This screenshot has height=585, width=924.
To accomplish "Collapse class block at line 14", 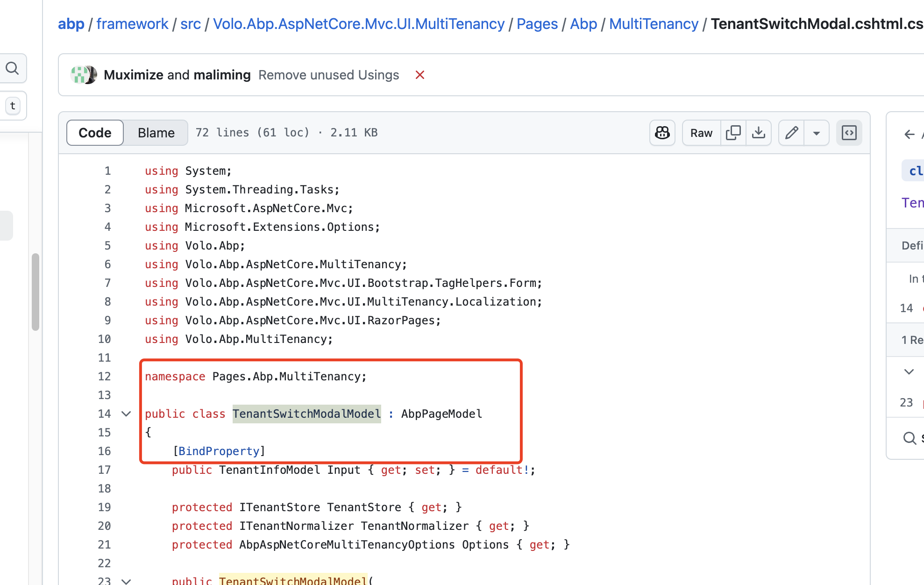I will tap(126, 414).
